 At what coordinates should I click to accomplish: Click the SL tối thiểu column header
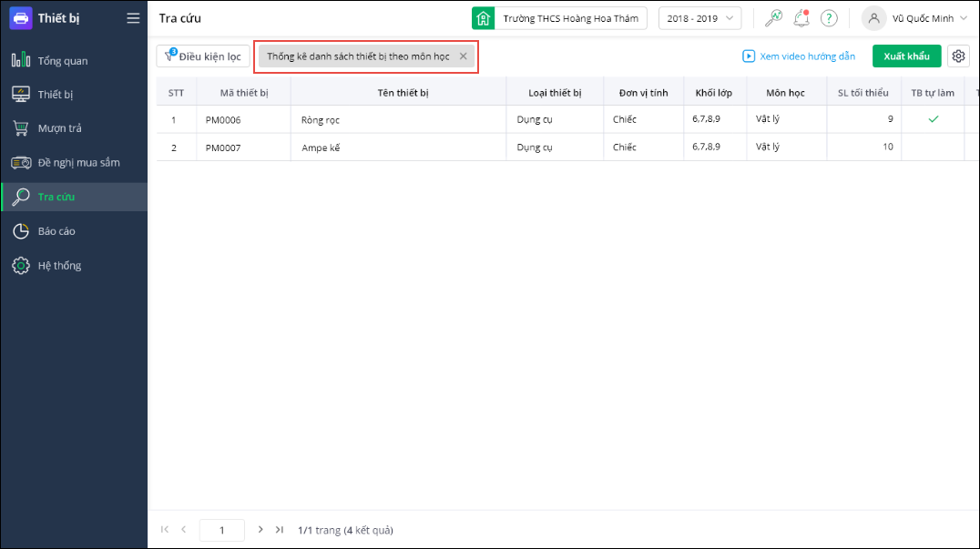coord(863,93)
